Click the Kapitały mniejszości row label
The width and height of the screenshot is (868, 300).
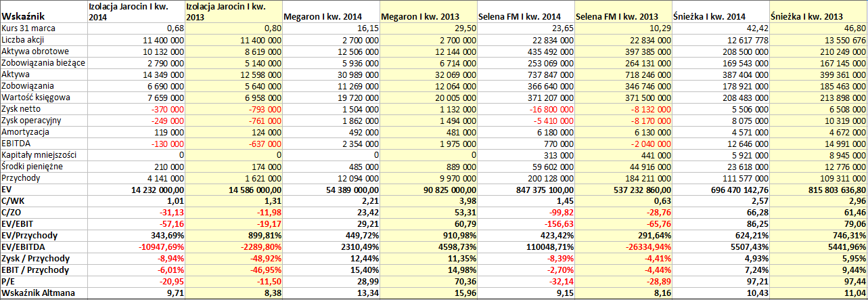click(43, 155)
